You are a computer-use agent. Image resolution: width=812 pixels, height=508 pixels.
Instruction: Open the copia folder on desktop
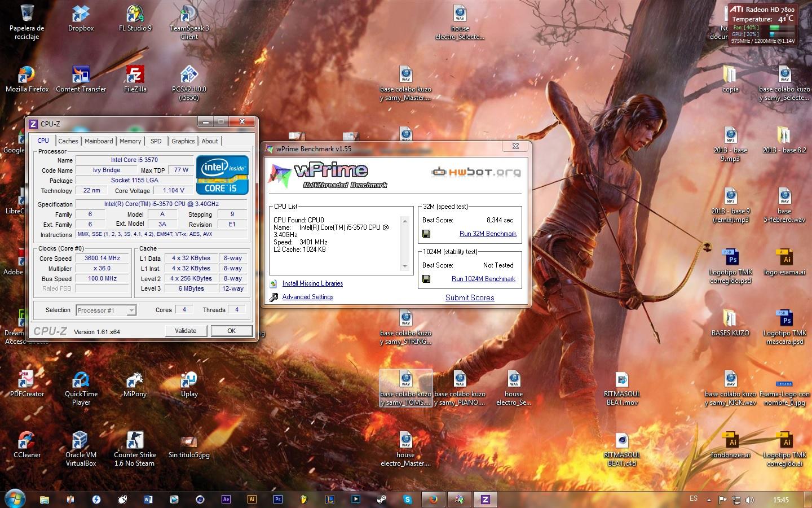click(730, 79)
